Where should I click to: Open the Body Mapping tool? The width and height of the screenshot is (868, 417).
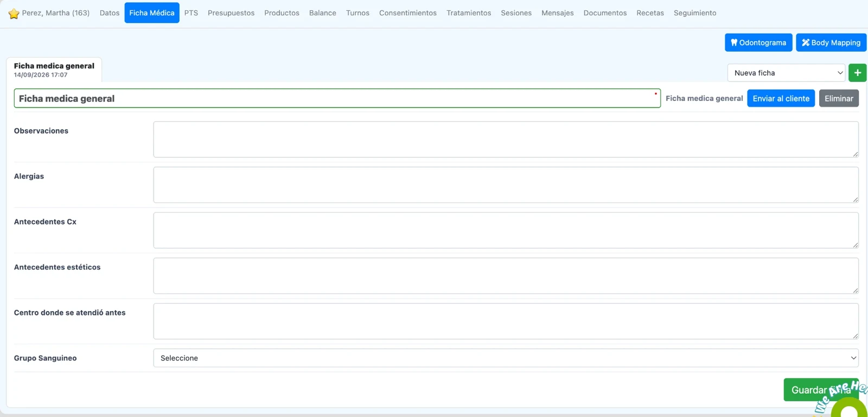click(x=831, y=42)
